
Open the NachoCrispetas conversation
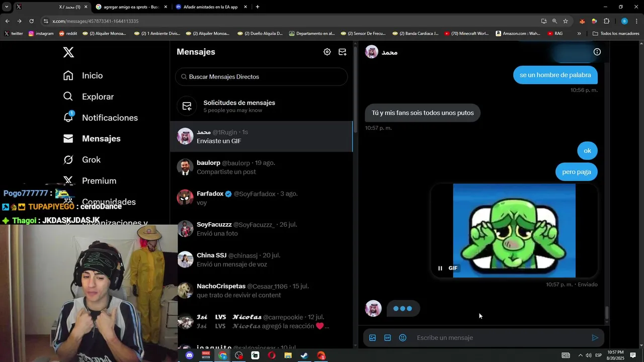tap(261, 290)
